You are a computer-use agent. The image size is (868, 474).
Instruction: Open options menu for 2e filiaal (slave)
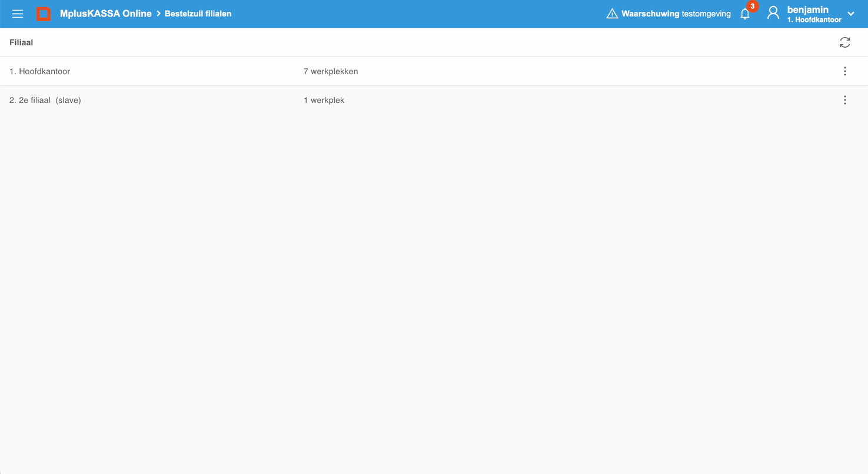845,100
